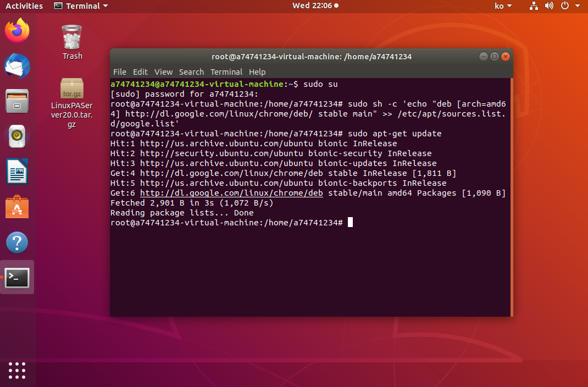Click the Hit:5 bionic-backports InRelease line

pyautogui.click(x=278, y=183)
